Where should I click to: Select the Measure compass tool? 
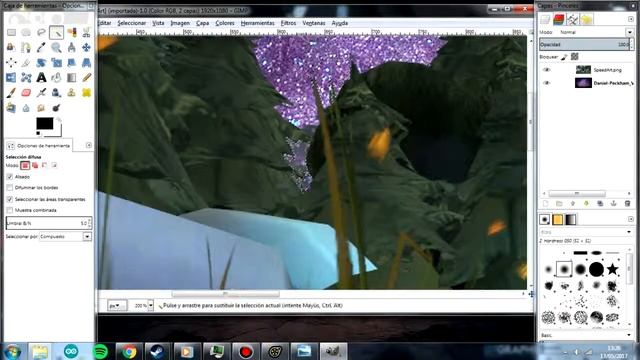tap(71, 47)
